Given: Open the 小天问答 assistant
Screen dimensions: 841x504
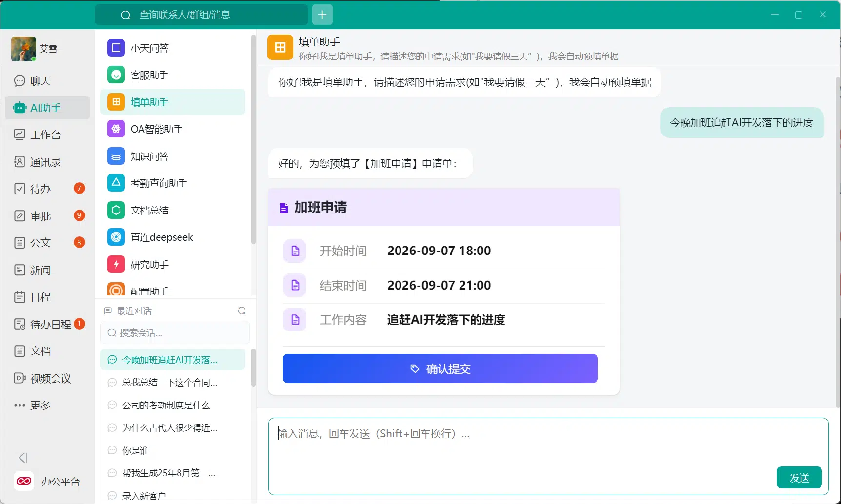Looking at the screenshot, I should click(173, 48).
